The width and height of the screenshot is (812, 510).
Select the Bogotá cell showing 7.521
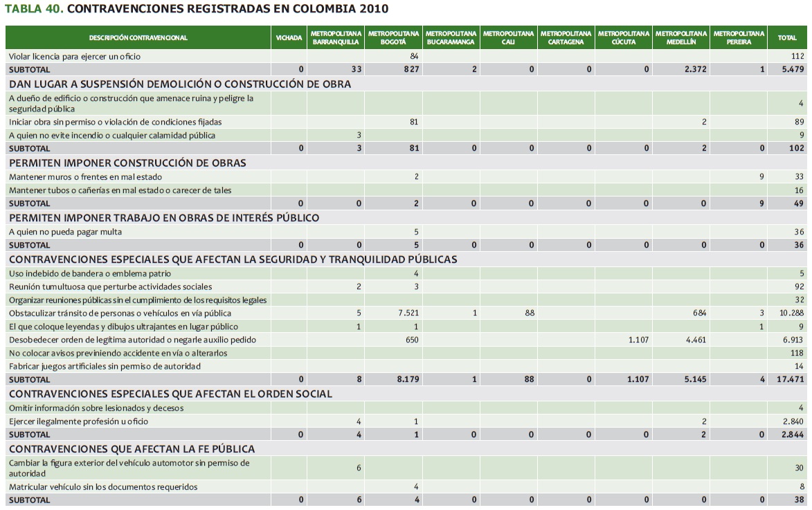[408, 313]
